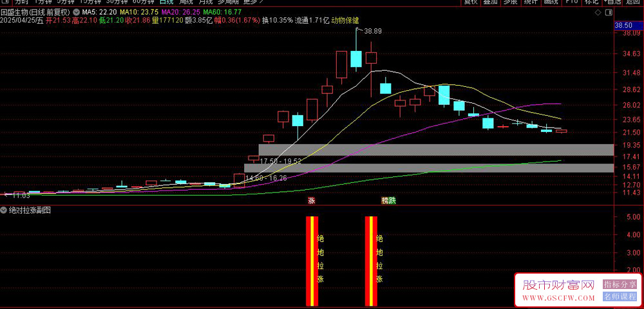
Task: Open F10 company information
Action: tap(571, 2)
